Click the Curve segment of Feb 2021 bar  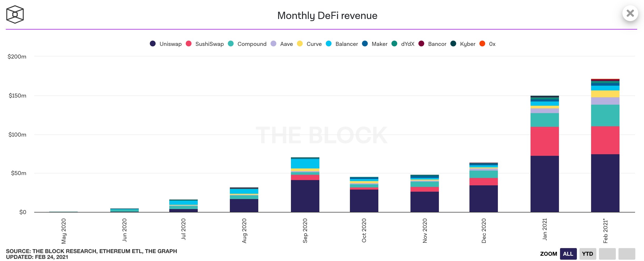click(x=605, y=94)
